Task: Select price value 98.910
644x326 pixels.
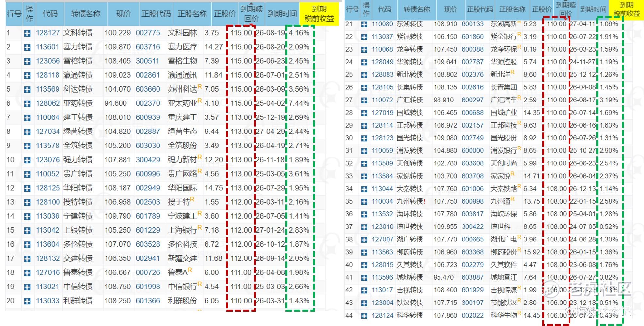Action: 444,100
